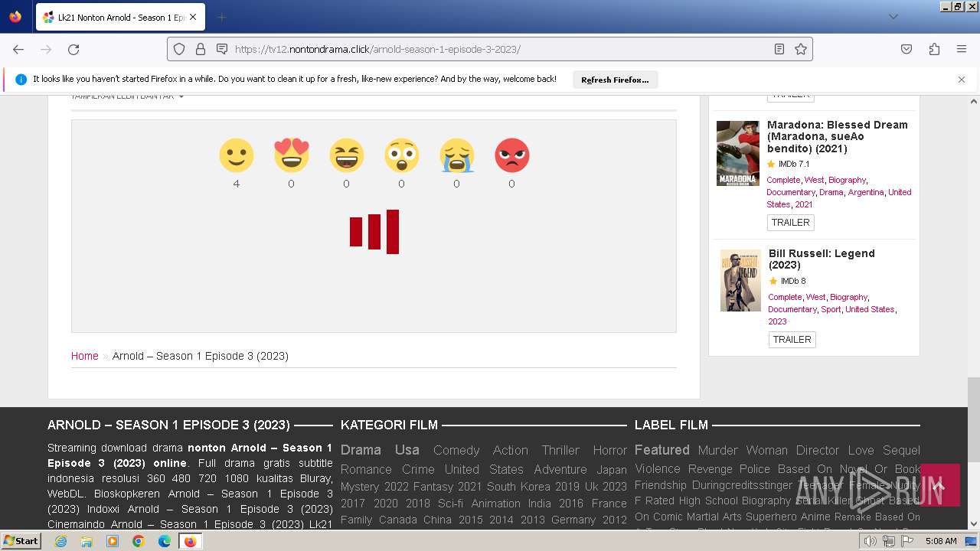Open Internet Explorer from the taskbar
This screenshot has width=980, height=551.
click(61, 541)
